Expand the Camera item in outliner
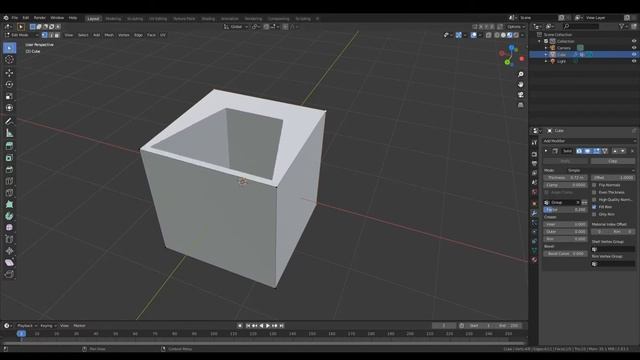The image size is (640, 360). [x=546, y=48]
